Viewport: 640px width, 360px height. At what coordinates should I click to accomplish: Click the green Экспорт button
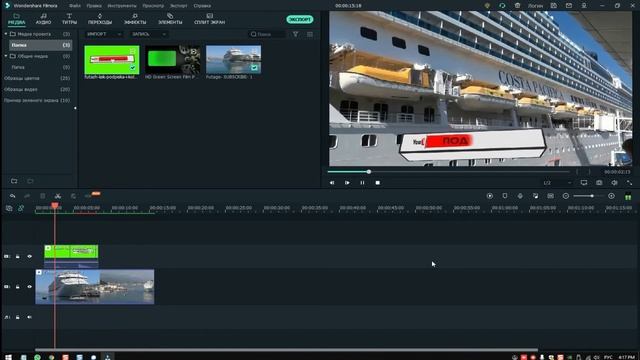[300, 19]
